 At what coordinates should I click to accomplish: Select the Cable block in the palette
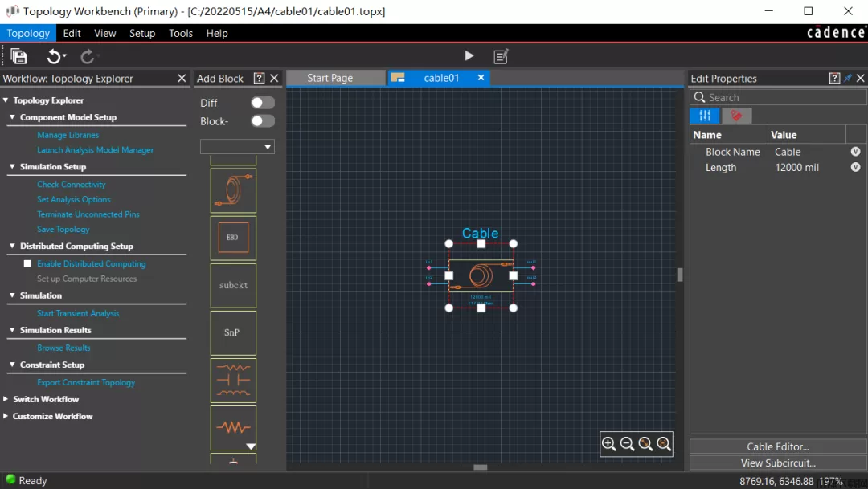[x=233, y=190]
